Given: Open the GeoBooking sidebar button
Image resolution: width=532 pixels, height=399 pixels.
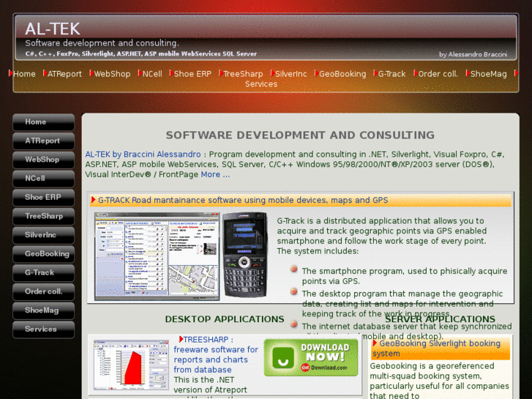Looking at the screenshot, I should click(x=43, y=254).
